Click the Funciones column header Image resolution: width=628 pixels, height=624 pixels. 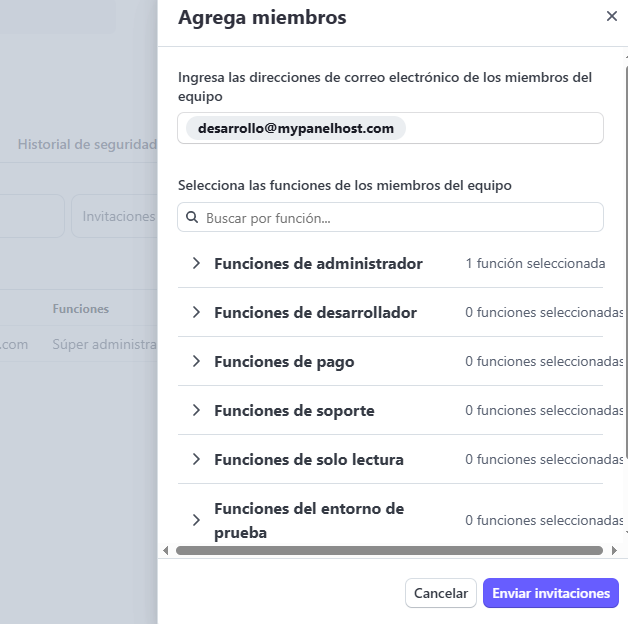click(81, 309)
